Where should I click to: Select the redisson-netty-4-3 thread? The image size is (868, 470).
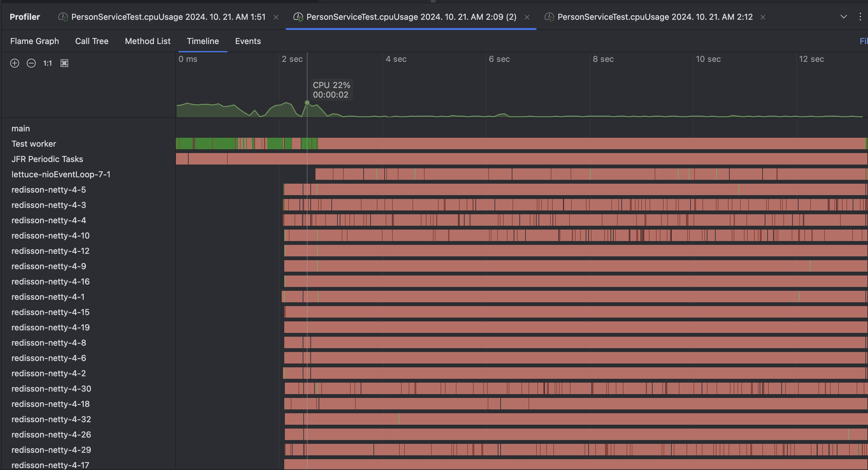pyautogui.click(x=48, y=205)
